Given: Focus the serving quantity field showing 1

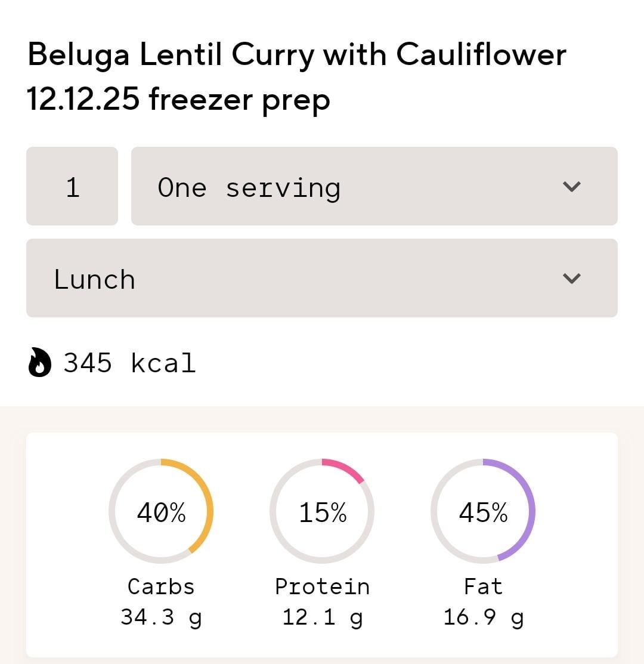Looking at the screenshot, I should pos(72,187).
